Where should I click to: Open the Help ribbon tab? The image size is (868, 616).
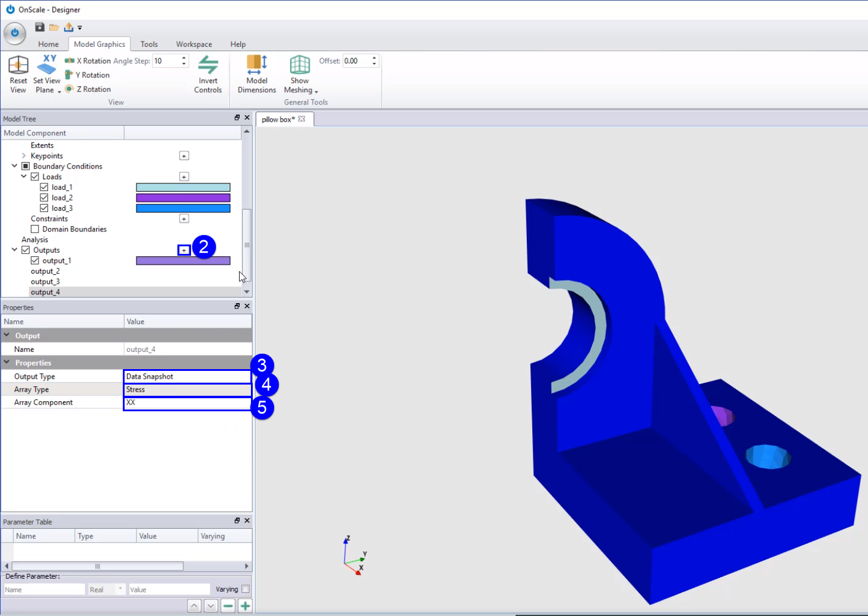click(x=238, y=44)
